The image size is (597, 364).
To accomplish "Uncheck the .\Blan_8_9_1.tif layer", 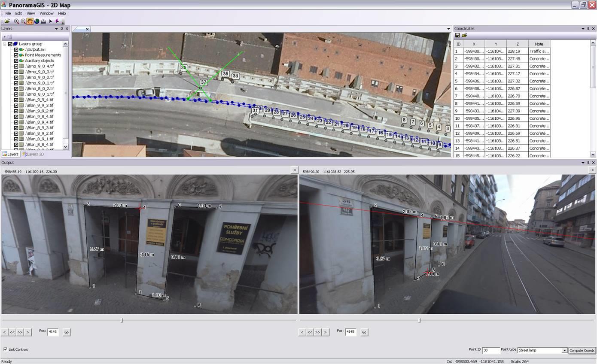I will 16,139.
